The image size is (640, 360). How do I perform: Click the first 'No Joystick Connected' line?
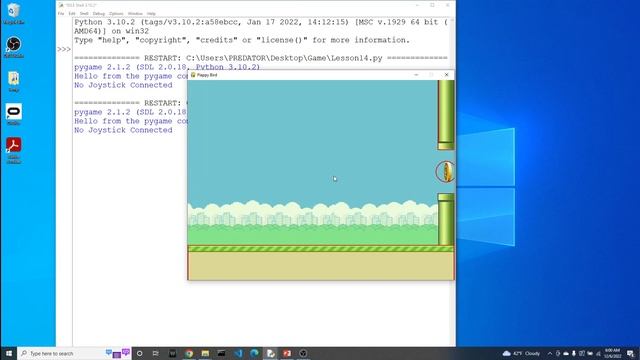(123, 85)
